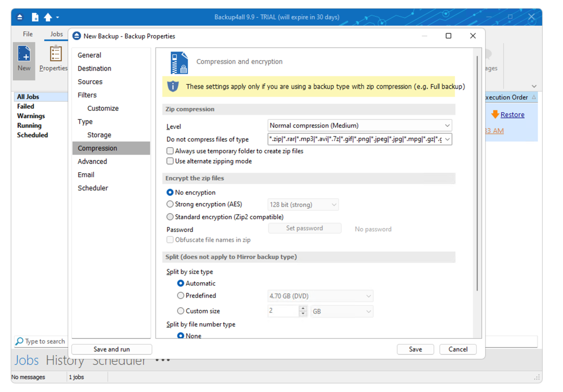Select Strong encryption (AES) option

click(170, 204)
